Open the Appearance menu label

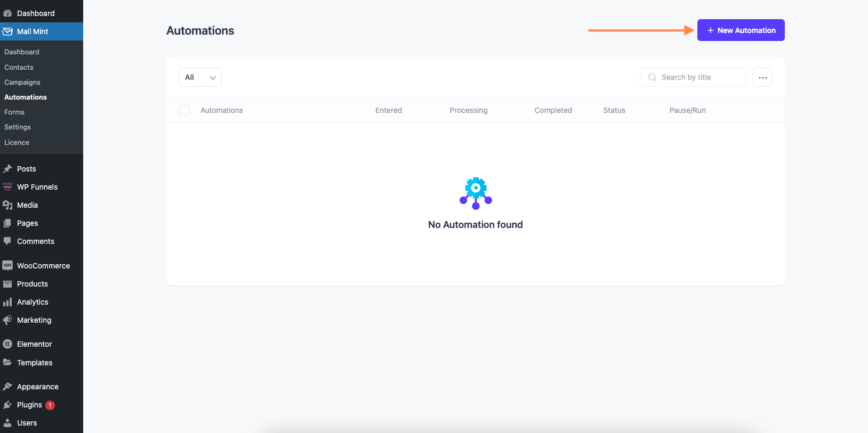[38, 387]
